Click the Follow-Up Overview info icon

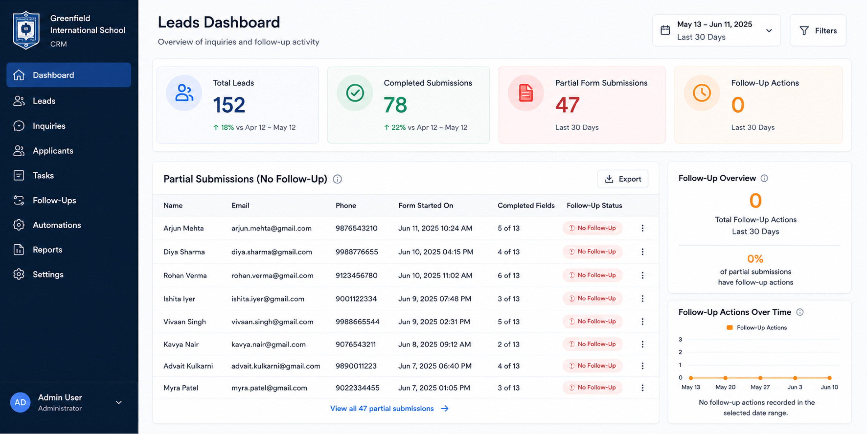(x=764, y=178)
